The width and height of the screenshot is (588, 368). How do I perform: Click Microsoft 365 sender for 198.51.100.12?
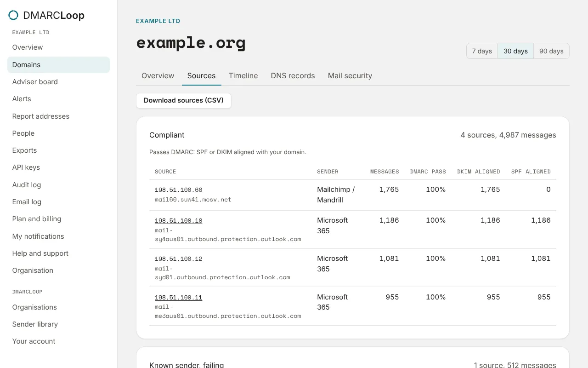pos(333,264)
